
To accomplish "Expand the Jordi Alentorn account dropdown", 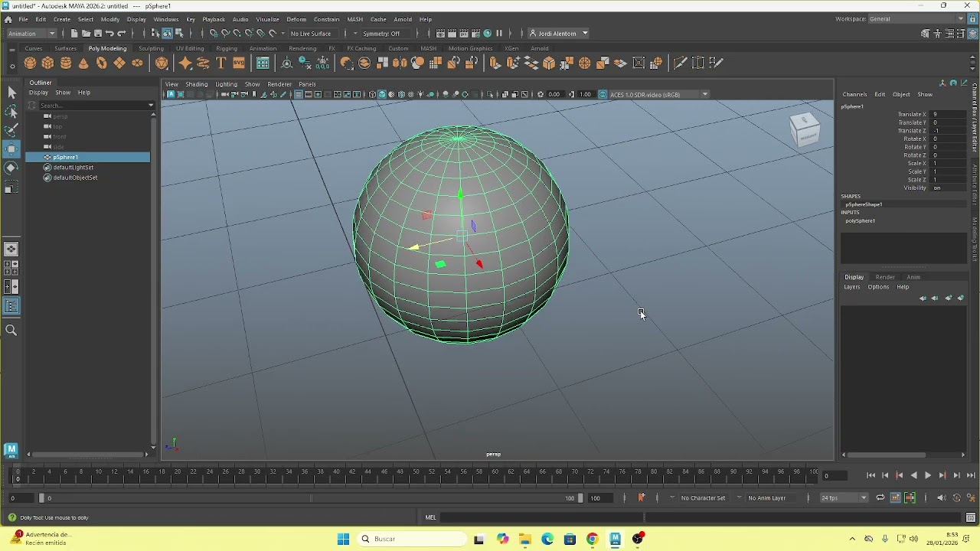I will (559, 34).
